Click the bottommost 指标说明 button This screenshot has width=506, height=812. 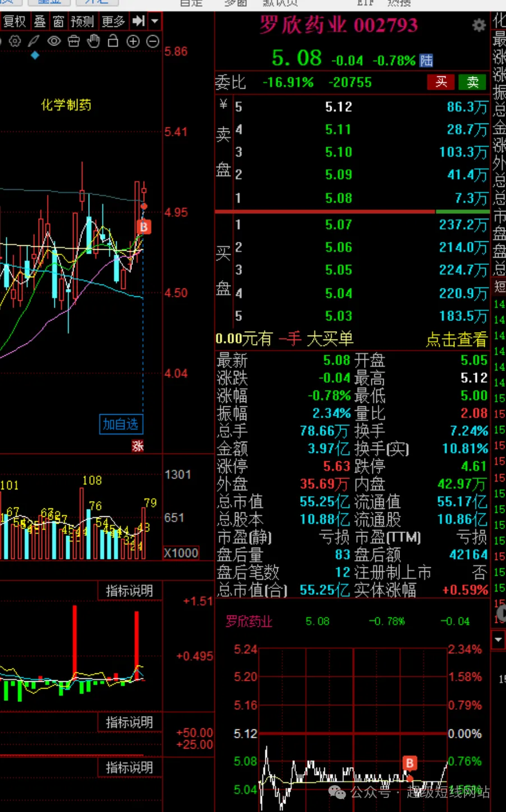coord(130,767)
